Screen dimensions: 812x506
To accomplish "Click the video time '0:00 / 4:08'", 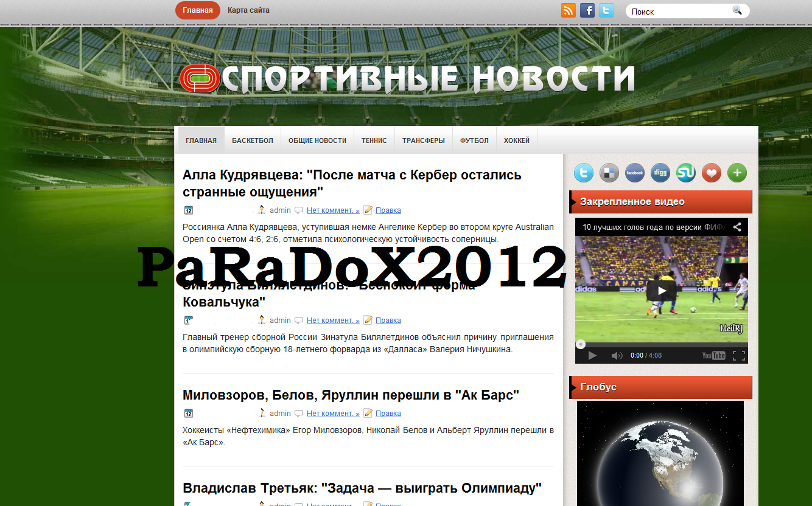I will coord(646,355).
